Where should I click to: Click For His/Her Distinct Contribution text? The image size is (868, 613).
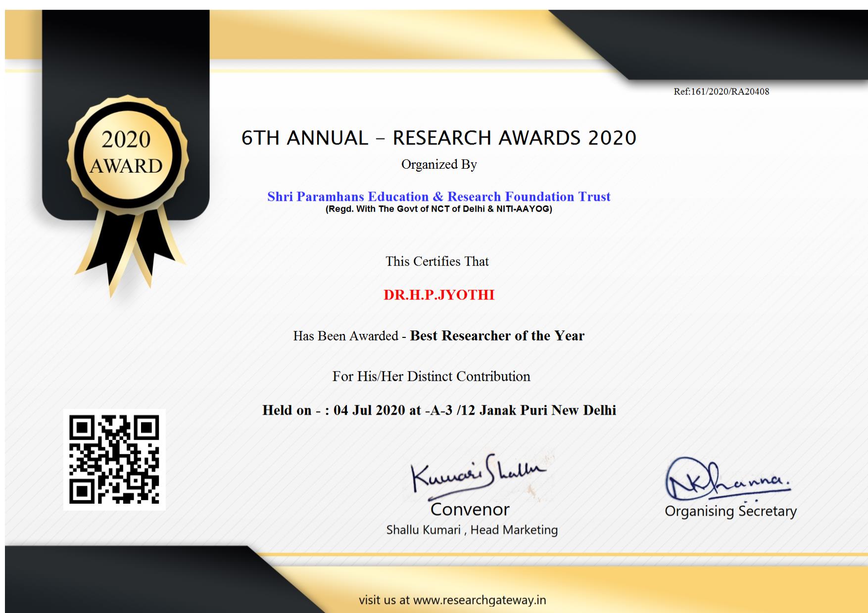[x=431, y=377]
